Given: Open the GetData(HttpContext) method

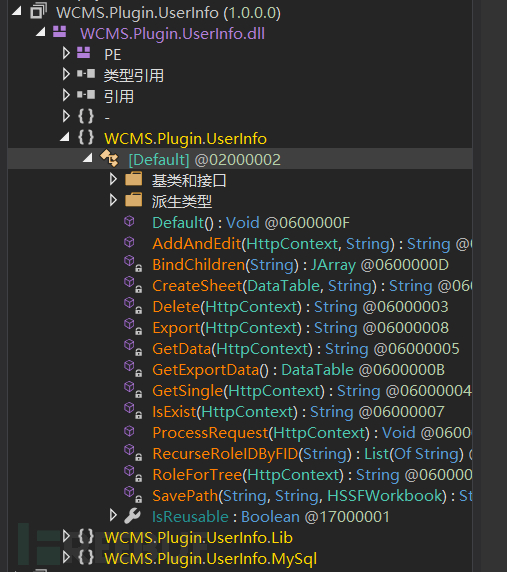Looking at the screenshot, I should pos(306,349).
